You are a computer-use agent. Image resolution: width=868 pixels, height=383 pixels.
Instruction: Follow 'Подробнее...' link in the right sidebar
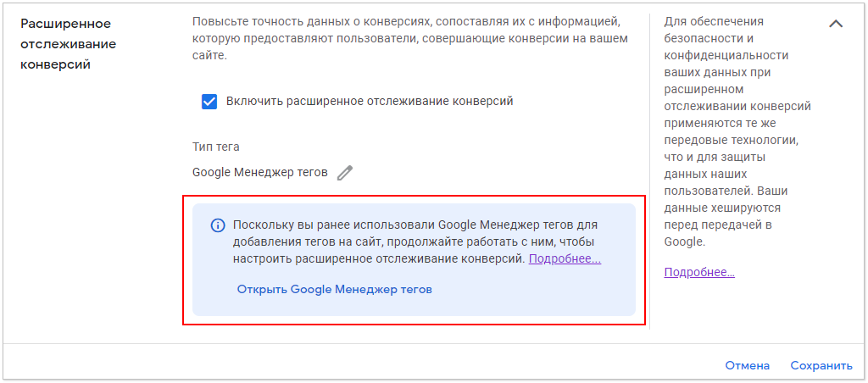pos(699,272)
